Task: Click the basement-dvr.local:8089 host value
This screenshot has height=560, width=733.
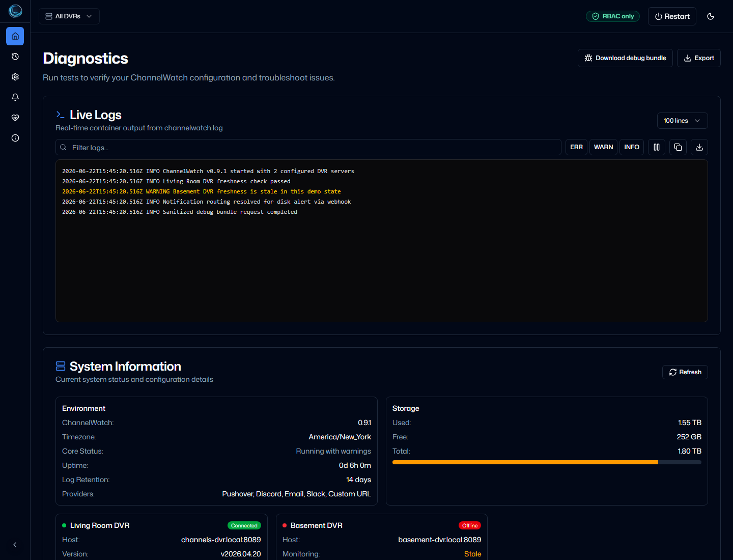Action: [440, 540]
